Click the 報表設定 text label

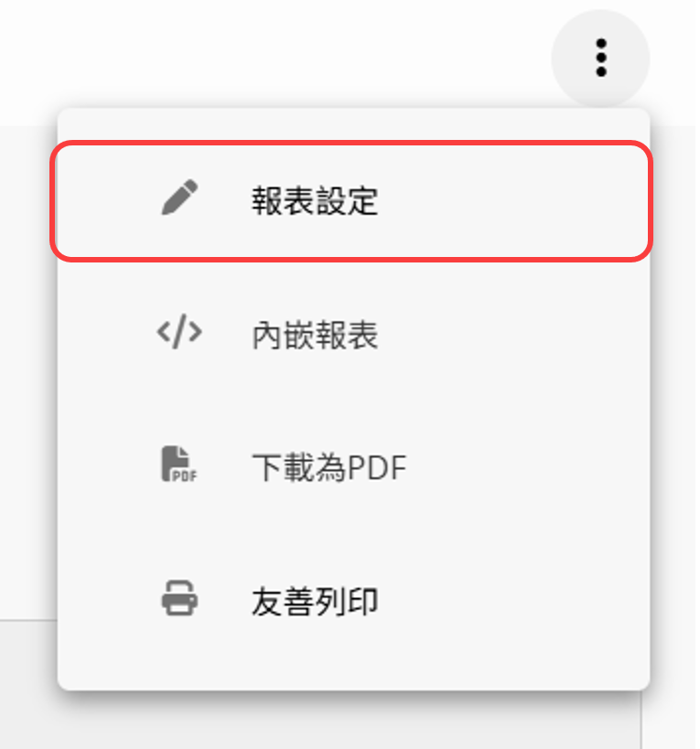tap(315, 200)
